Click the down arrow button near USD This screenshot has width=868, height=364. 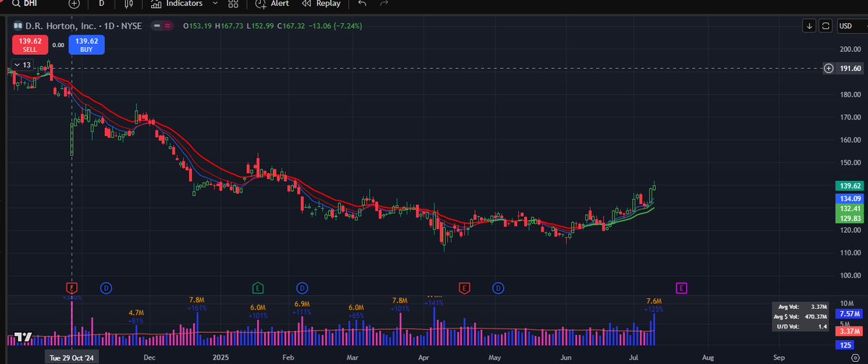(x=809, y=25)
